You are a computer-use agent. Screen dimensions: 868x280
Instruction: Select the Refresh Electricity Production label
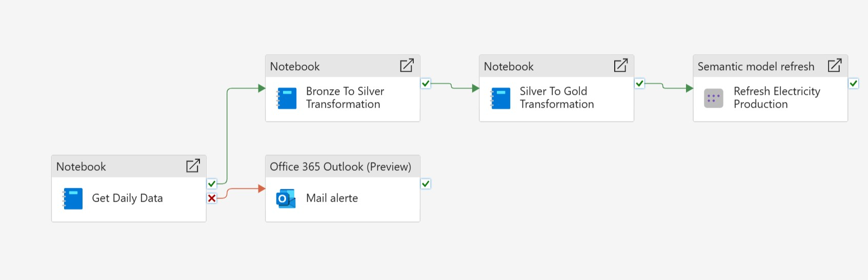[x=777, y=97]
